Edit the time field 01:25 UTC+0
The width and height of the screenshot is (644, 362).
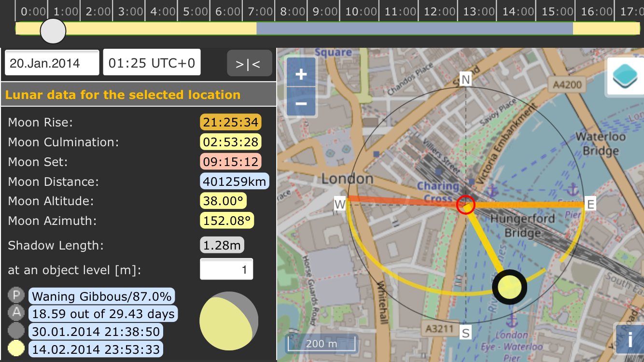coord(152,63)
